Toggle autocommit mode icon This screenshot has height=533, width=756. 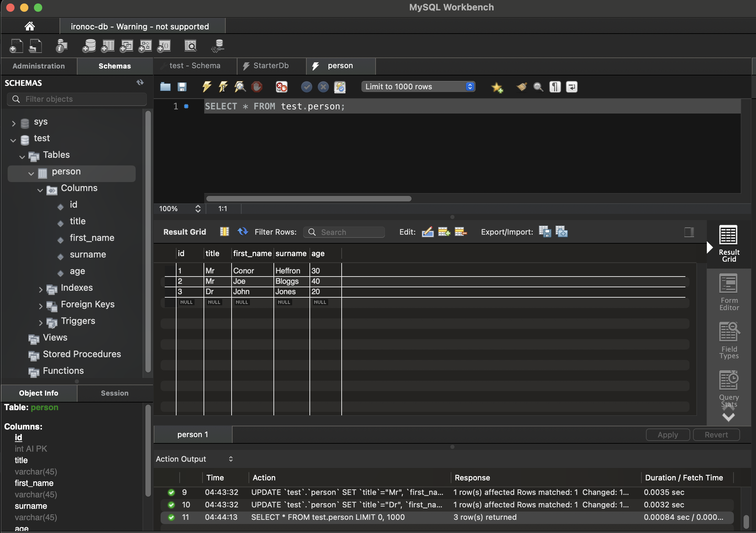pyautogui.click(x=340, y=87)
